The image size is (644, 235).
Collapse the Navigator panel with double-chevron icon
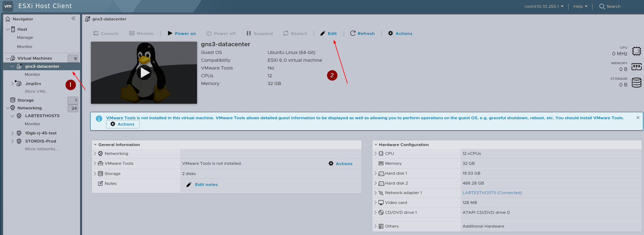click(x=73, y=18)
